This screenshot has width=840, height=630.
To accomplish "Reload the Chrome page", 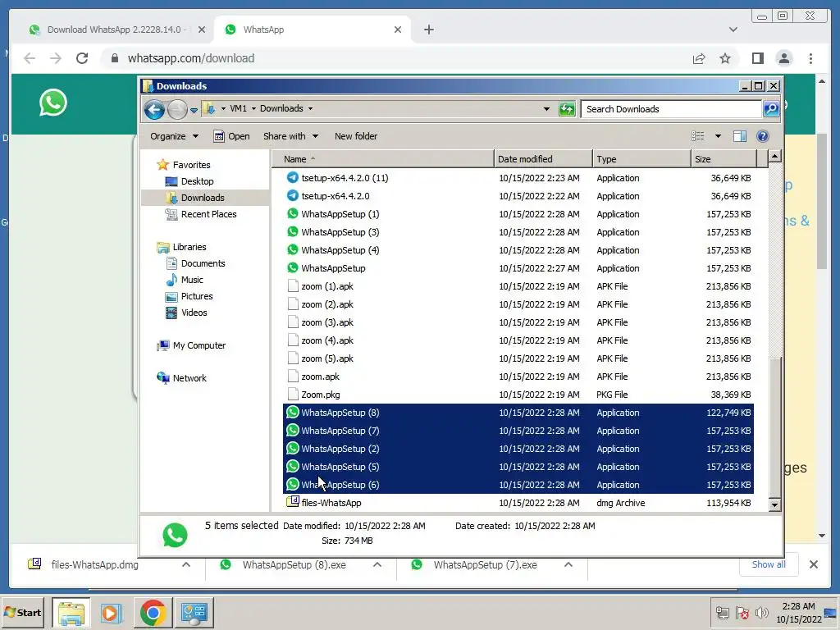I will pos(82,58).
